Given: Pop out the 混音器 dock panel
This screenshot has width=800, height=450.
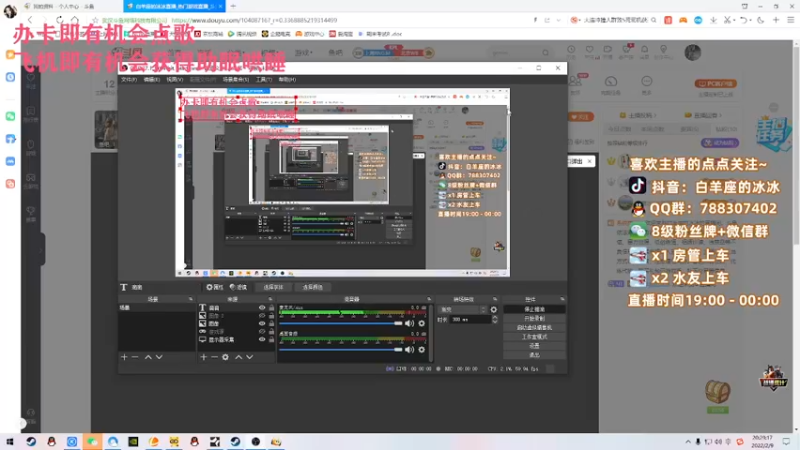Looking at the screenshot, I should click(x=429, y=299).
